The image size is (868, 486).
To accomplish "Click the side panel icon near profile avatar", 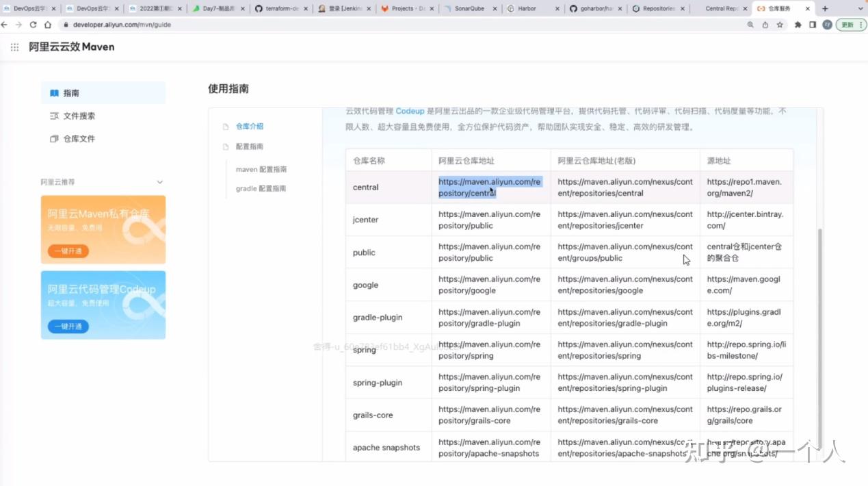I will tap(813, 25).
